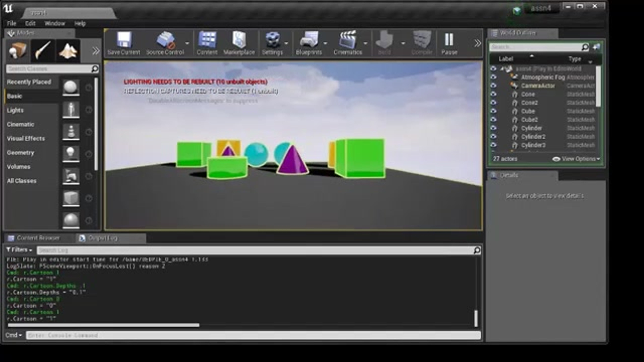Click World Outliner search magnifier icon
Viewport: 644px width, 362px height.
pyautogui.click(x=585, y=47)
